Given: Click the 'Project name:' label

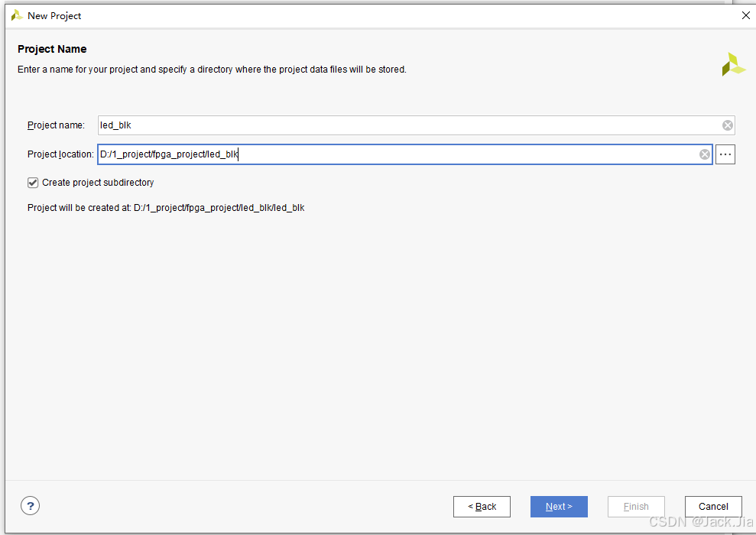Looking at the screenshot, I should pyautogui.click(x=56, y=125).
